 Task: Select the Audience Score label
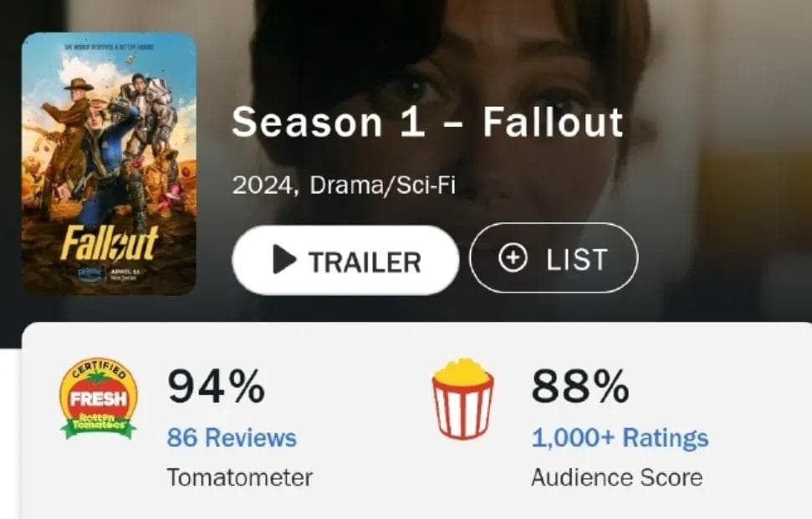(617, 477)
